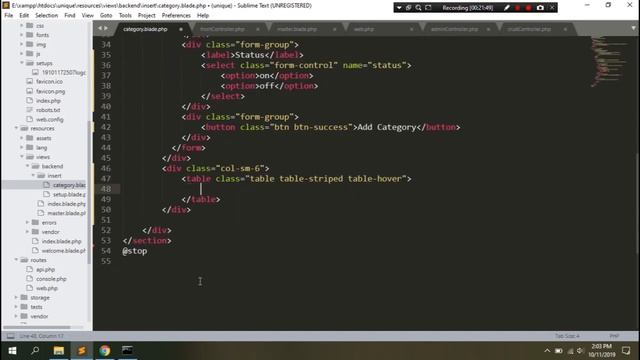The image size is (640, 360).
Task: Open welcome.blade.php in sidebar
Action: (x=63, y=251)
